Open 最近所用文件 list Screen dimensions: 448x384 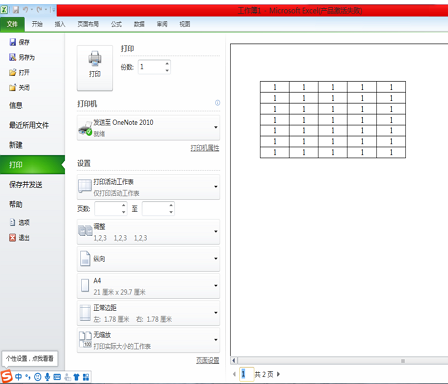pyautogui.click(x=29, y=125)
